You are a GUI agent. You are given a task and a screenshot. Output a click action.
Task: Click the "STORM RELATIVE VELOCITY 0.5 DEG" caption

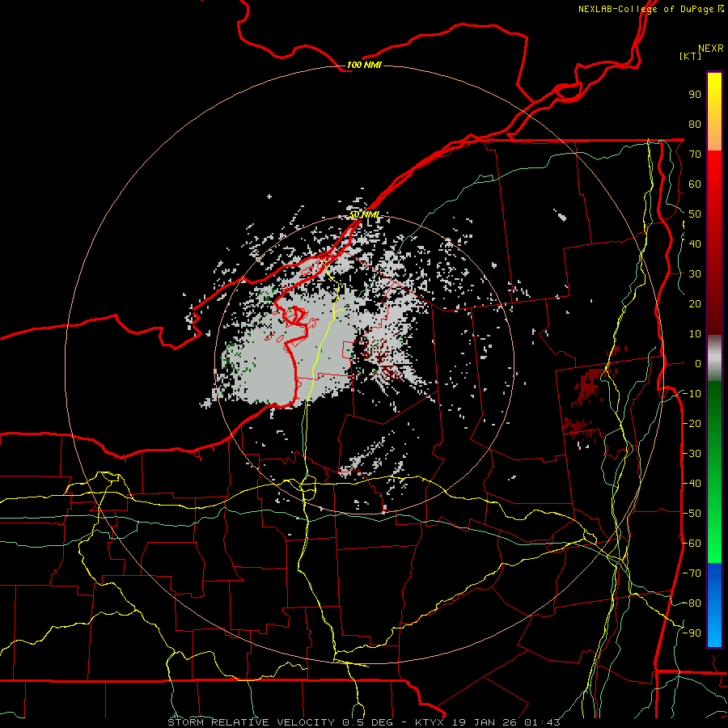pos(280,722)
